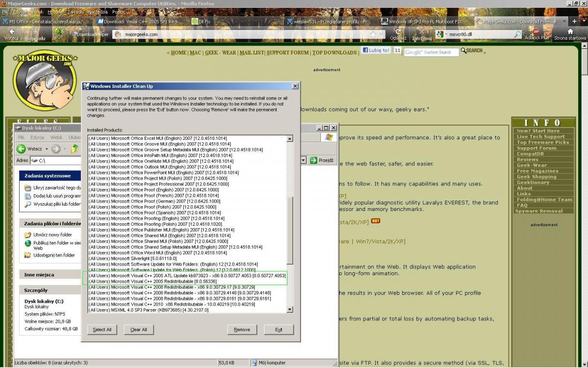Viewport: 588px width, 368px height.
Task: Click Explorer Wstecz back icon
Action: 21,149
